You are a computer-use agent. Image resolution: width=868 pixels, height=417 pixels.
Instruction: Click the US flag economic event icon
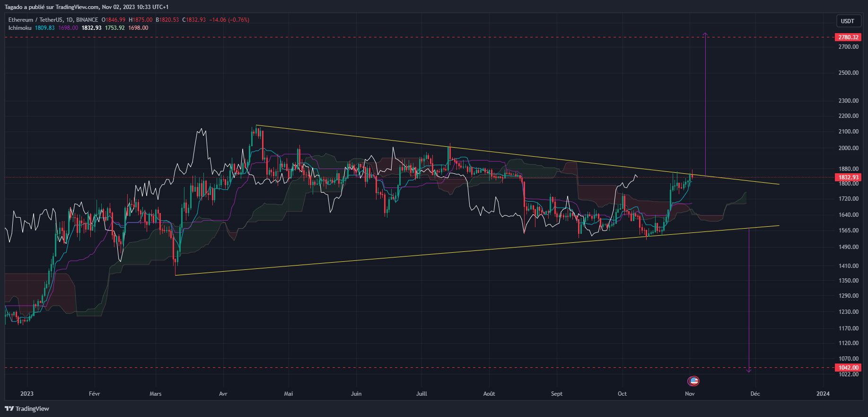coord(693,381)
